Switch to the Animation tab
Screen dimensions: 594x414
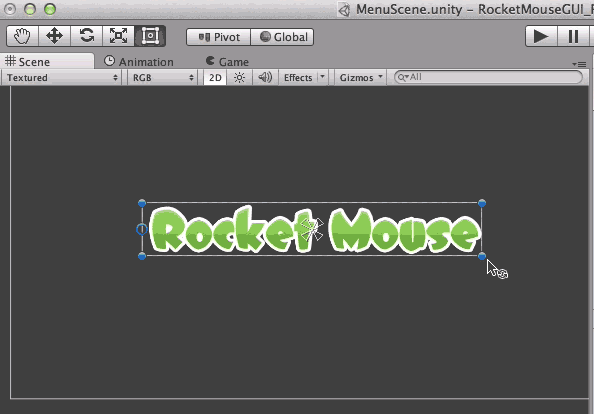point(139,62)
